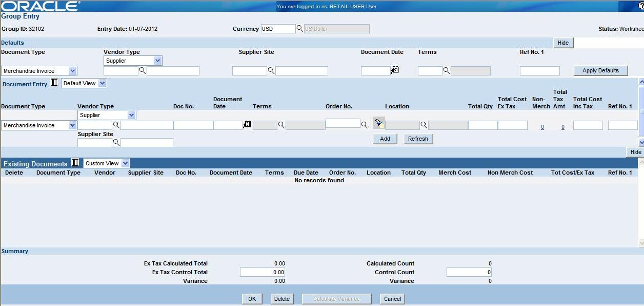644x306 pixels.
Task: Focus the Defaults Document Date field
Action: tap(376, 71)
